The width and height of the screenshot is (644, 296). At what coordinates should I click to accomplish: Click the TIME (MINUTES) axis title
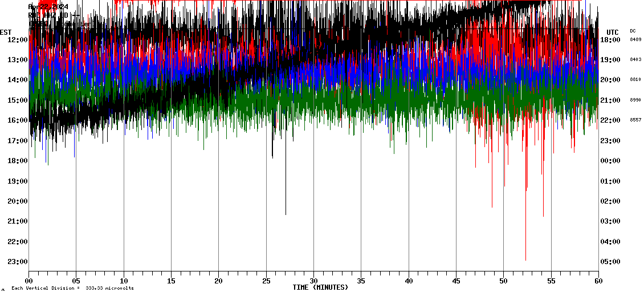(x=320, y=287)
